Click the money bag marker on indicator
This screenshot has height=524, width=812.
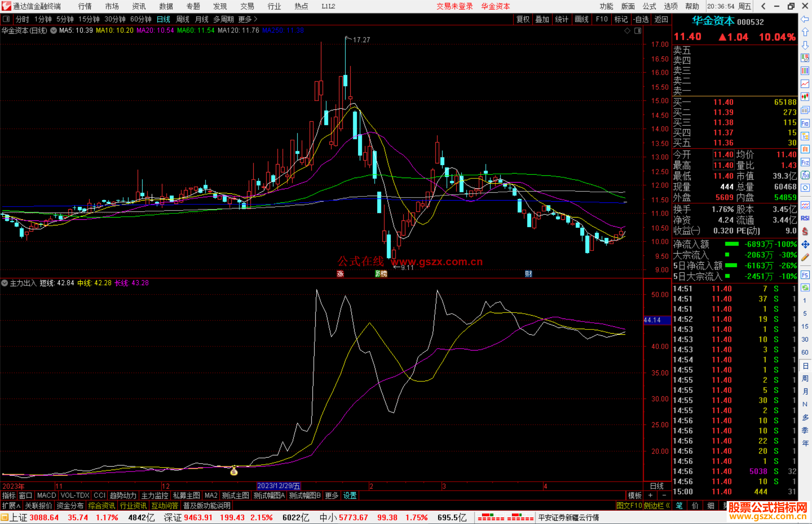click(x=234, y=471)
